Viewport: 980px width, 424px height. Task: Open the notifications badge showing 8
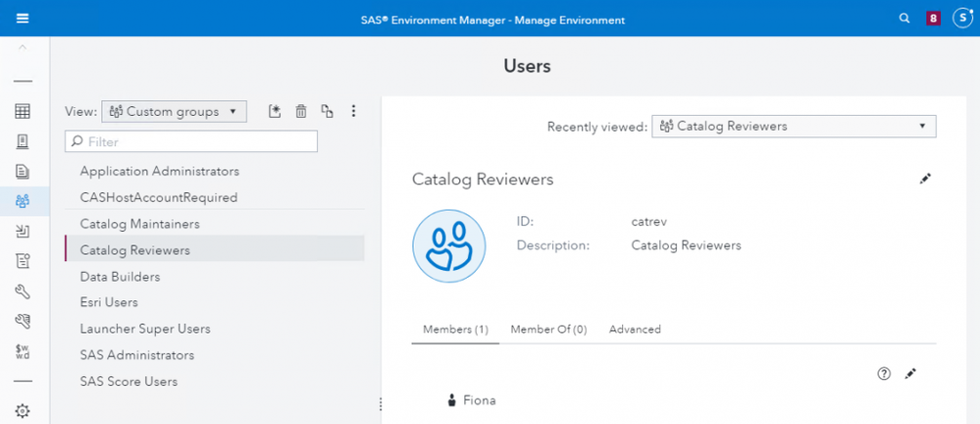[933, 19]
